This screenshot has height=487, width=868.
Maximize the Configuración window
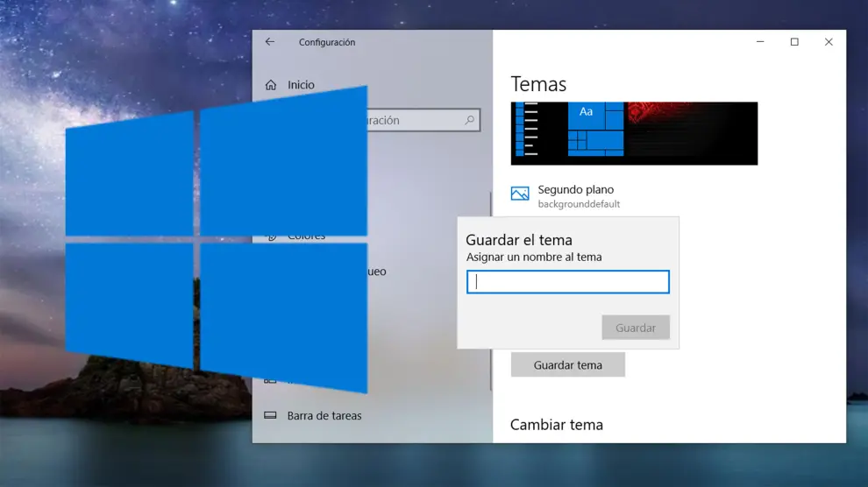tap(794, 42)
